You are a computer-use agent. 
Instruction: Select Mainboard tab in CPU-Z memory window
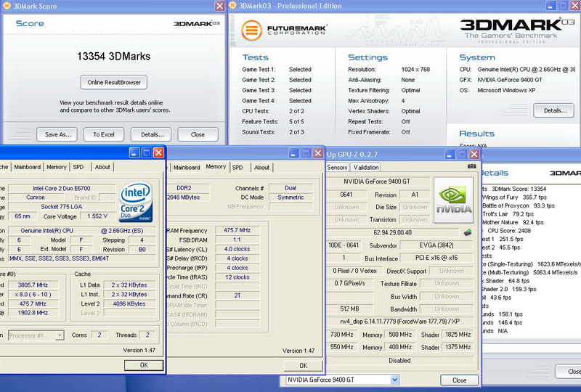coord(187,168)
